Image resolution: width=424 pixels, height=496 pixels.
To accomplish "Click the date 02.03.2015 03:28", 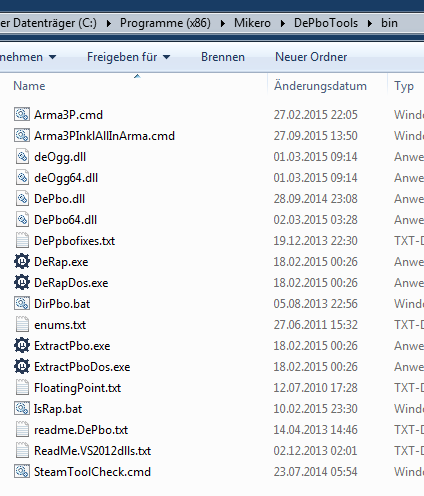I will click(x=315, y=220).
